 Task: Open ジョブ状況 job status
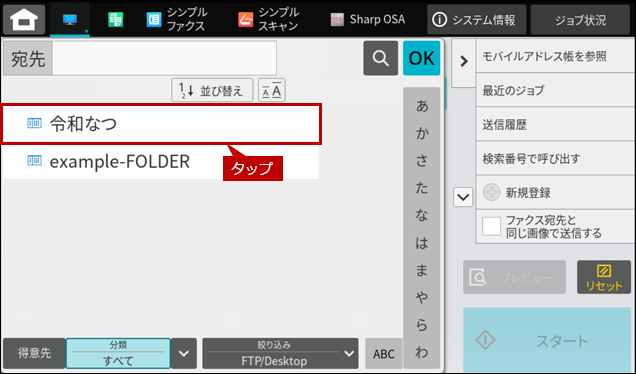coord(580,19)
